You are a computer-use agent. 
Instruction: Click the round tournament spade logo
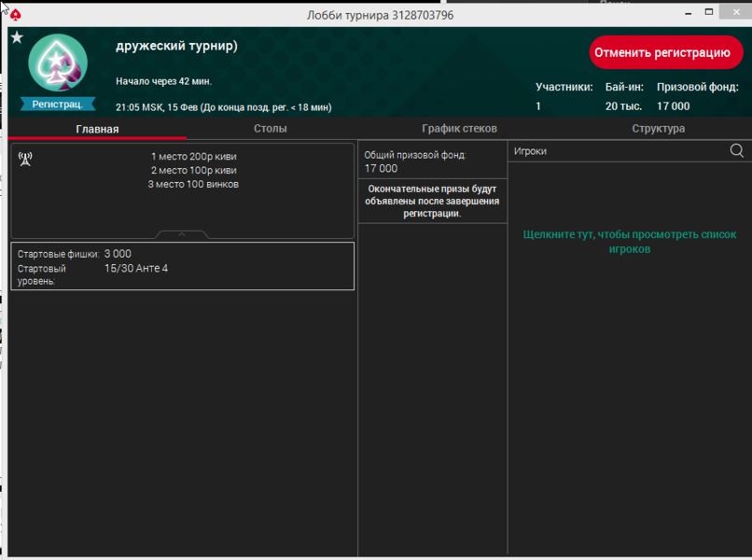pos(58,63)
